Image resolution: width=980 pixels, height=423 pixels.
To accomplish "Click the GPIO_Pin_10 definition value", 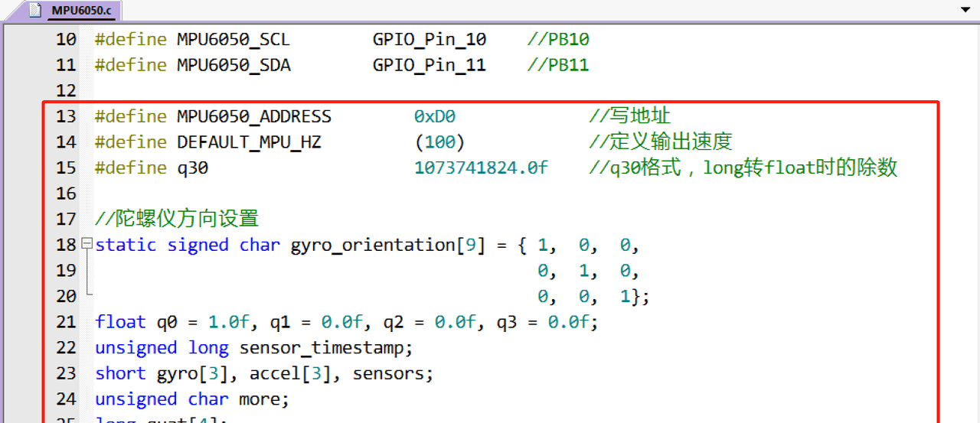I will (x=429, y=39).
